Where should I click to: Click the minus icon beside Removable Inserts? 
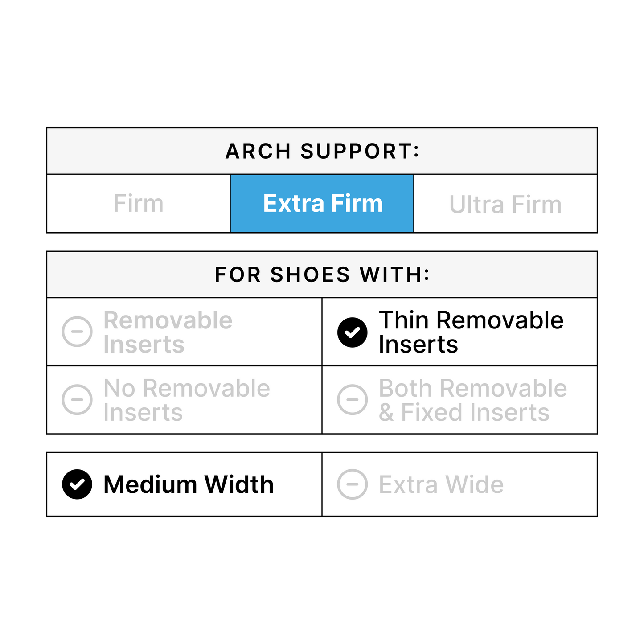(77, 332)
